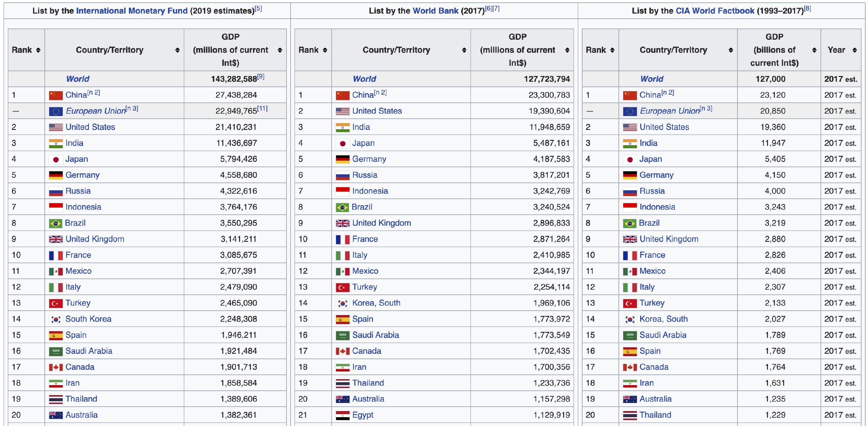Click Russia flag in CIA Factbook list
This screenshot has width=868, height=426.
pyautogui.click(x=630, y=191)
